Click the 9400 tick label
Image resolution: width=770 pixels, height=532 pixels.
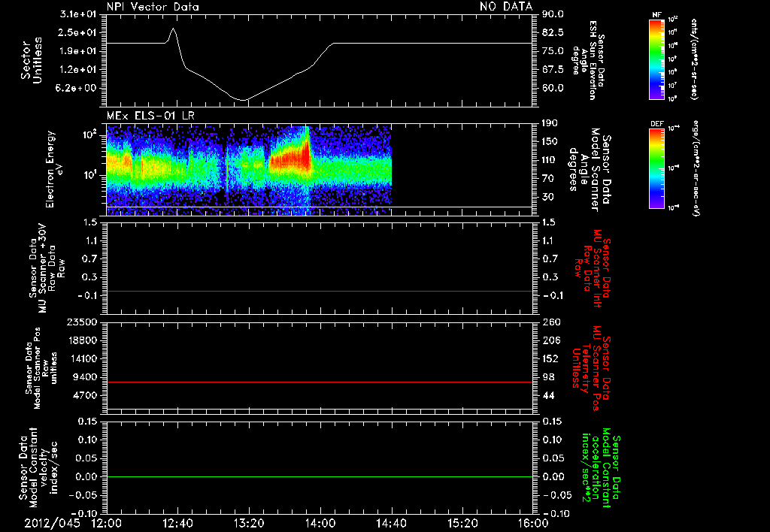tap(86, 377)
